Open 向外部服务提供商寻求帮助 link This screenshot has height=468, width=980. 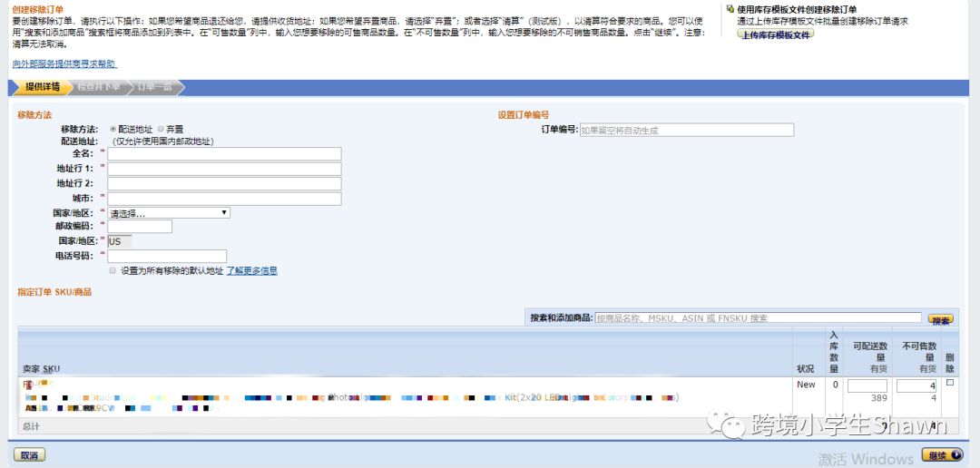pyautogui.click(x=64, y=63)
